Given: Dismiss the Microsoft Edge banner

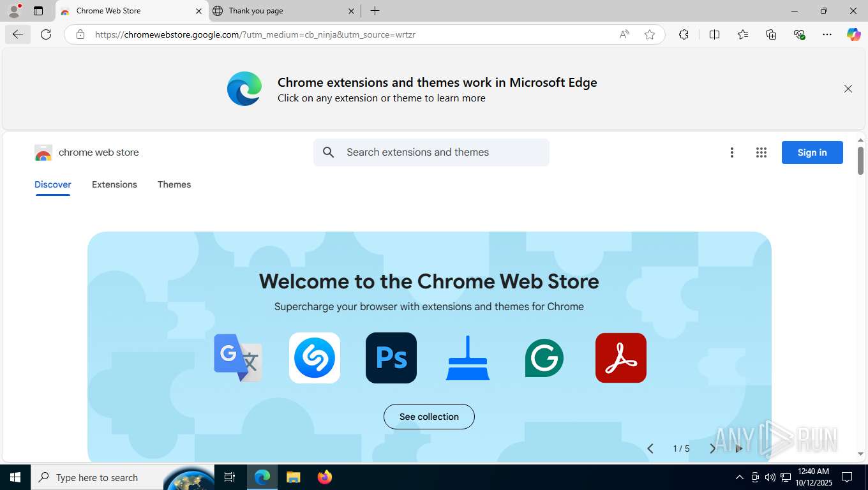Looking at the screenshot, I should point(848,89).
